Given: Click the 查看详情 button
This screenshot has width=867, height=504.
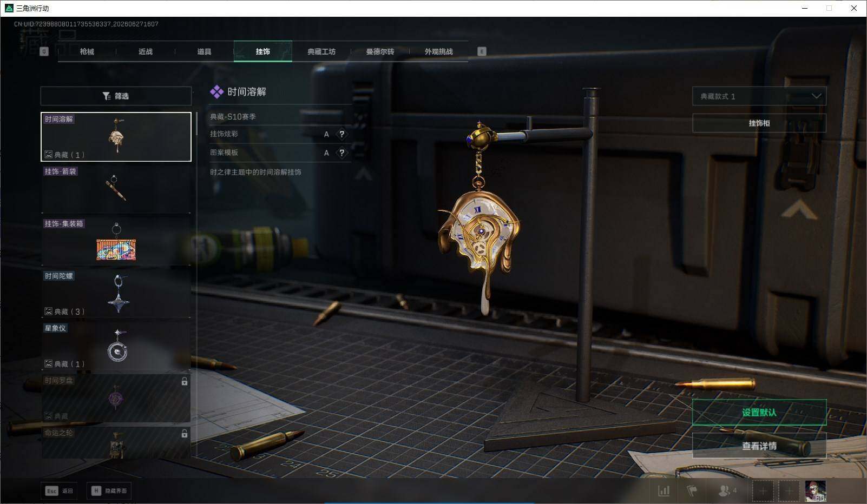Looking at the screenshot, I should pyautogui.click(x=759, y=446).
